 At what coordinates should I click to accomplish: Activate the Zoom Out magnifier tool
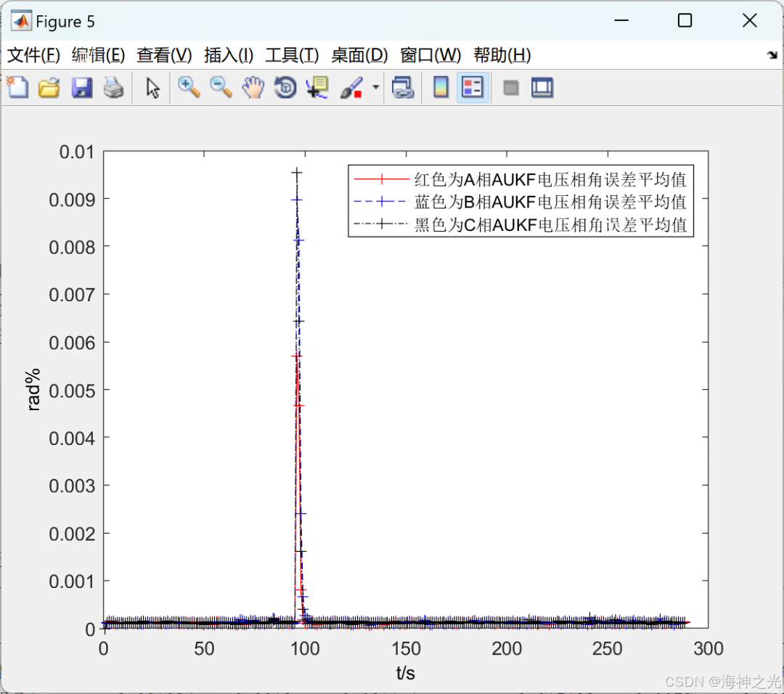(221, 88)
